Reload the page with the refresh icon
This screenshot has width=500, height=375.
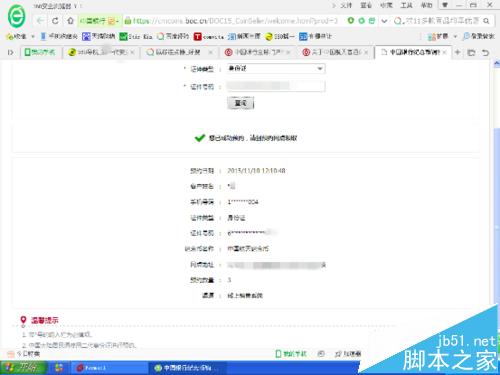pyautogui.click(x=55, y=21)
